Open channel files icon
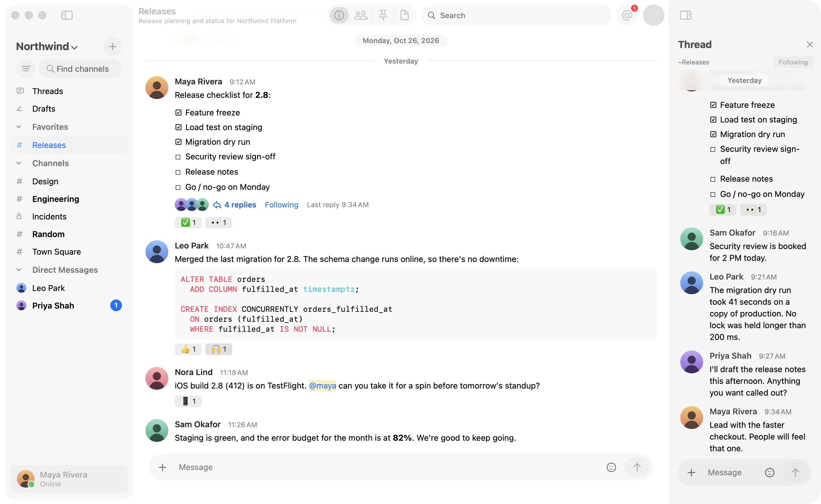 tap(404, 15)
